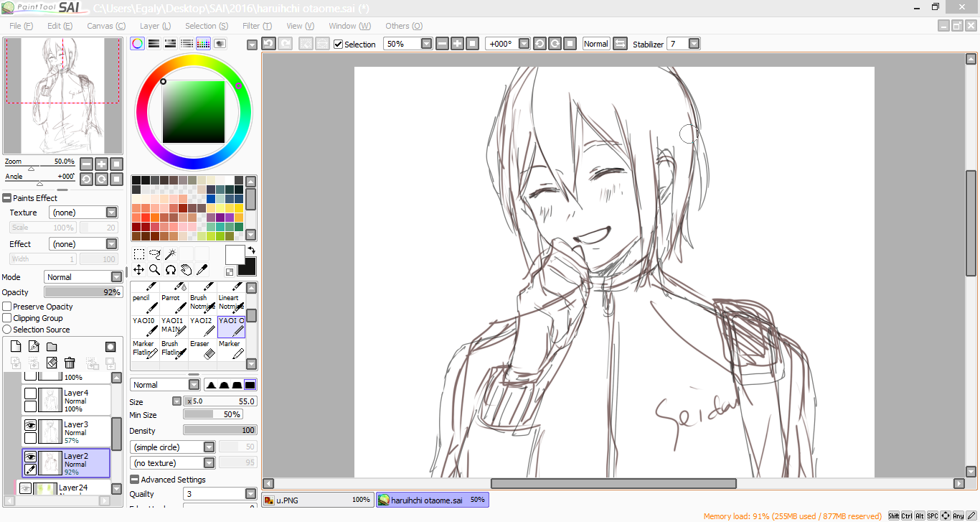This screenshot has width=980, height=522.
Task: Open the rotation angle +000° dropdown
Action: click(524, 44)
